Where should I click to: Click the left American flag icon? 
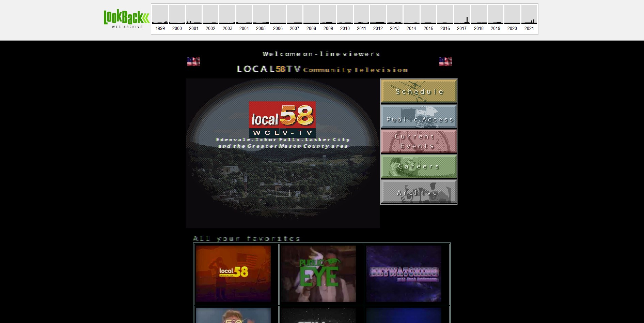click(x=193, y=61)
